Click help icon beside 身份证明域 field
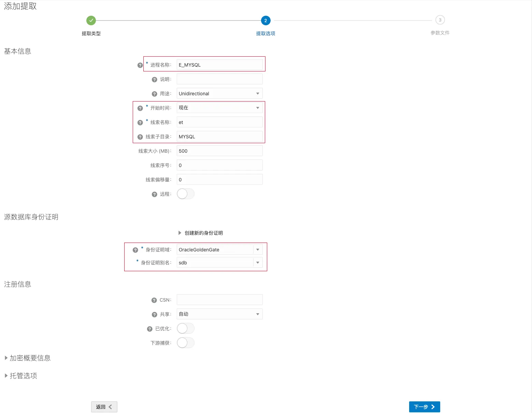This screenshot has width=532, height=413. tap(135, 250)
